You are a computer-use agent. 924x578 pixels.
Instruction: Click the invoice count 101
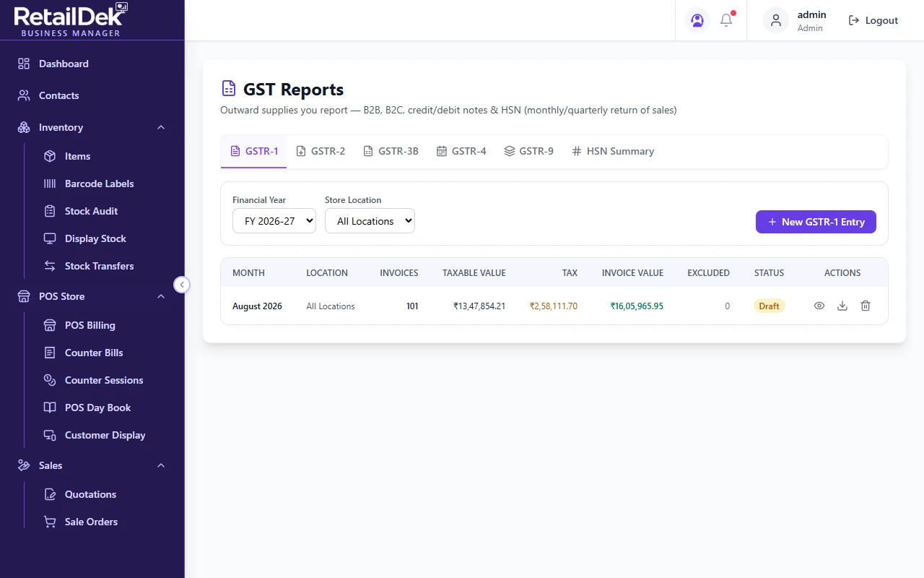412,306
